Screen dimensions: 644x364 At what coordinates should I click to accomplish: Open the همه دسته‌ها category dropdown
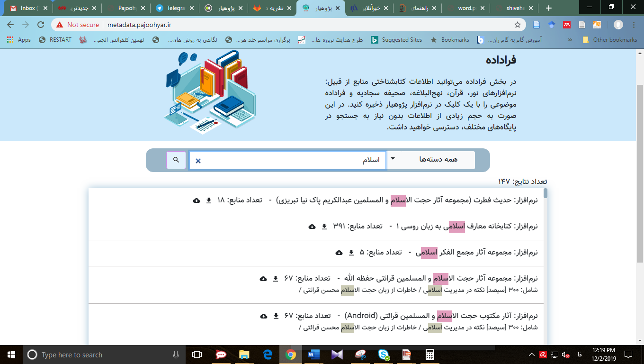coord(431,160)
